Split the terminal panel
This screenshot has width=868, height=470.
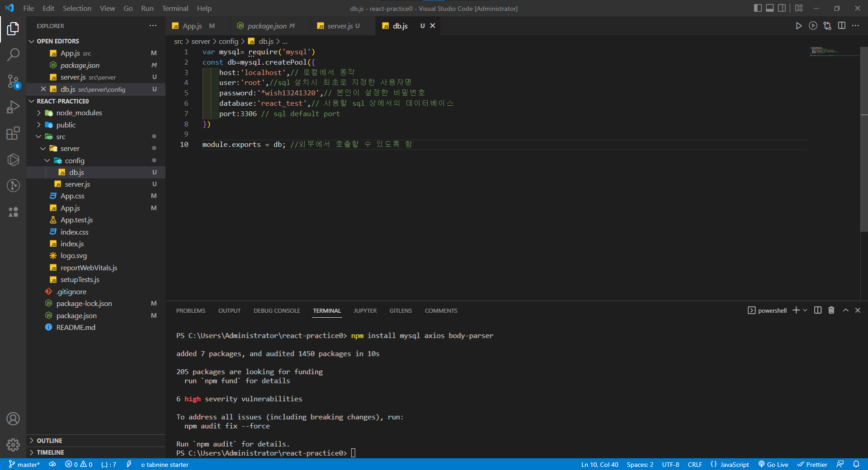[x=817, y=310]
